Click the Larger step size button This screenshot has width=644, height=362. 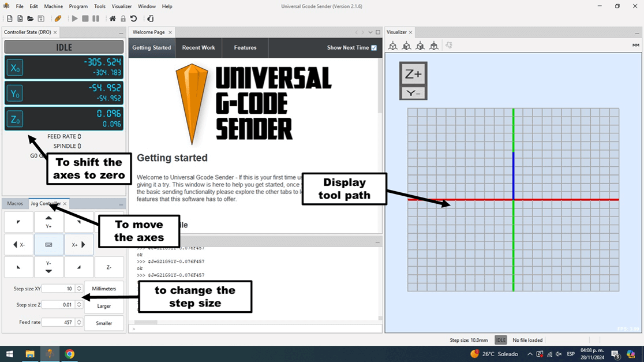[104, 306]
